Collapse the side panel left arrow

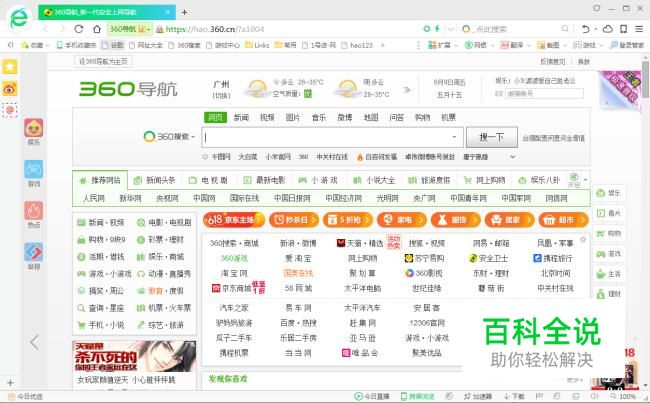pyautogui.click(x=35, y=342)
